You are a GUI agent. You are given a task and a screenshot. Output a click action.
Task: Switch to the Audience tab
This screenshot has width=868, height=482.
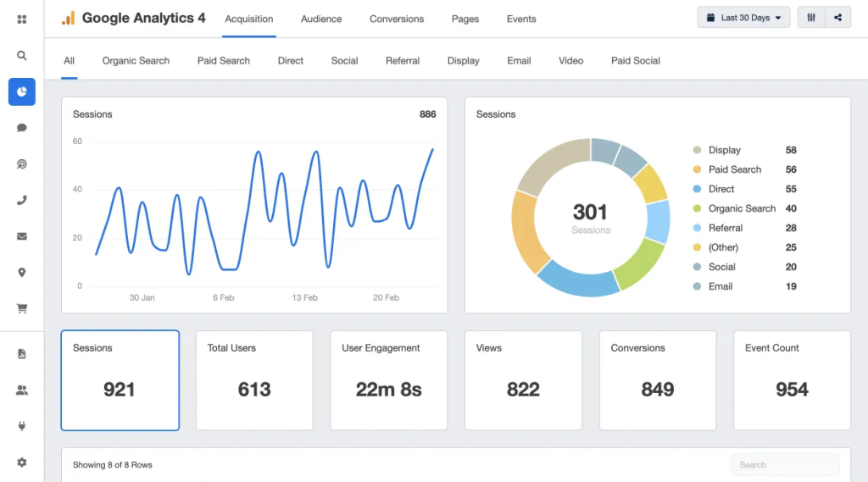pos(321,19)
